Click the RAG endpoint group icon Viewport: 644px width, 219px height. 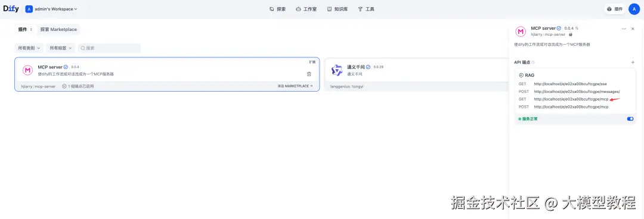pyautogui.click(x=521, y=76)
